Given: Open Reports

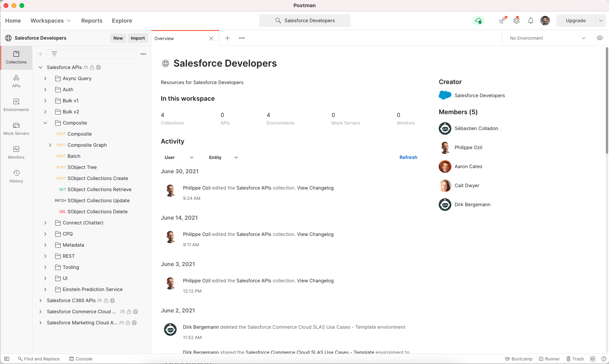Looking at the screenshot, I should [92, 21].
